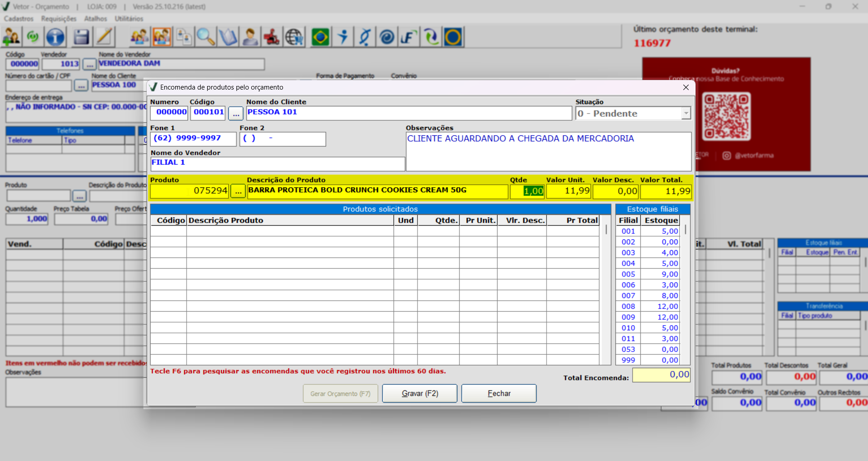Click the blue information icon in toolbar
Image resolution: width=868 pixels, height=461 pixels.
tap(55, 37)
